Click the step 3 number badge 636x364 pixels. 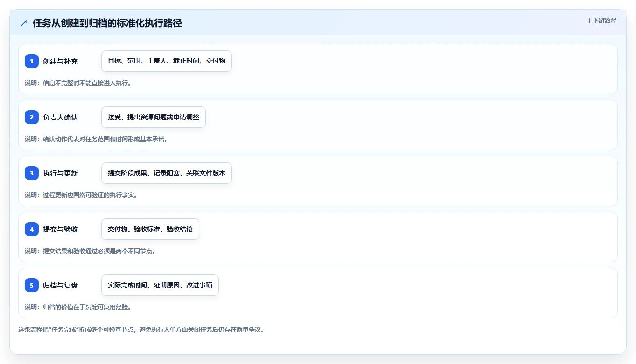pos(32,173)
